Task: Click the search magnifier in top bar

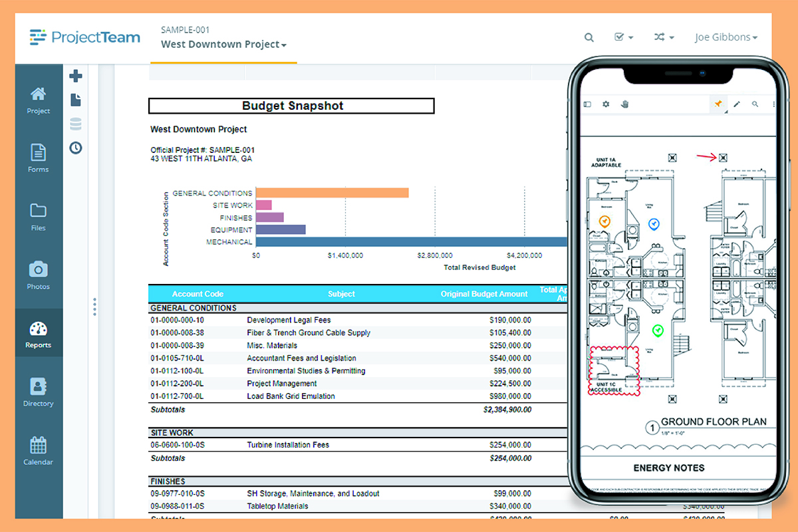Action: [589, 37]
